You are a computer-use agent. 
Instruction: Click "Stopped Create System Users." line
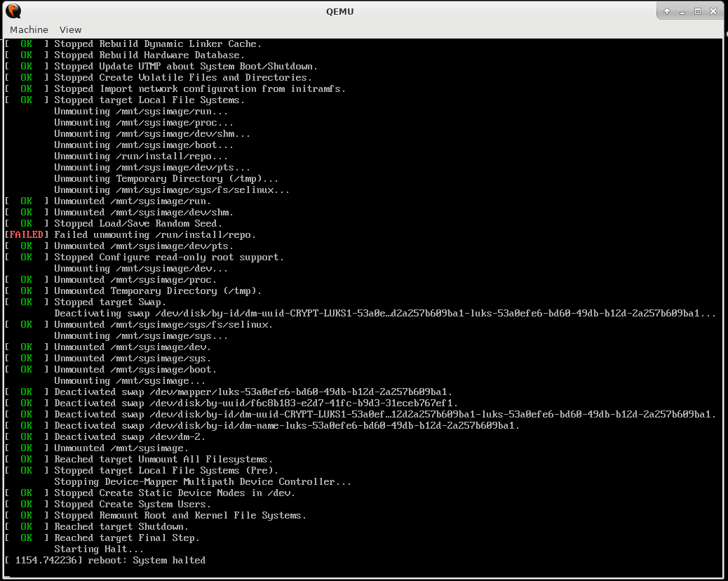(x=133, y=504)
